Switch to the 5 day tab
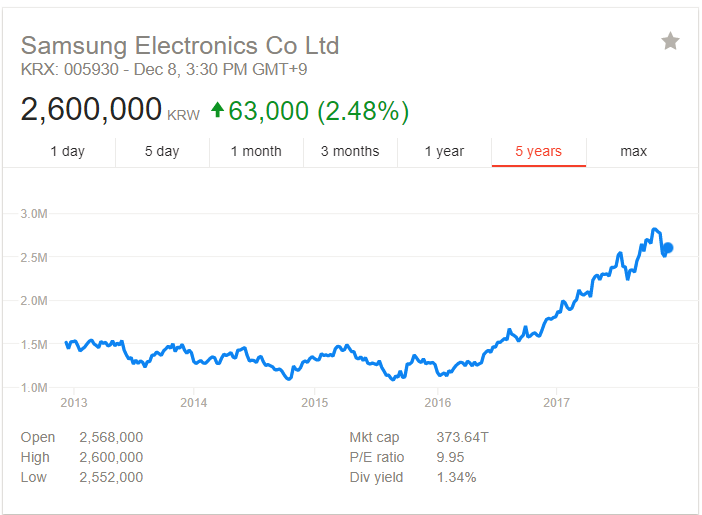Screen dimensions: 702x515 click(162, 151)
